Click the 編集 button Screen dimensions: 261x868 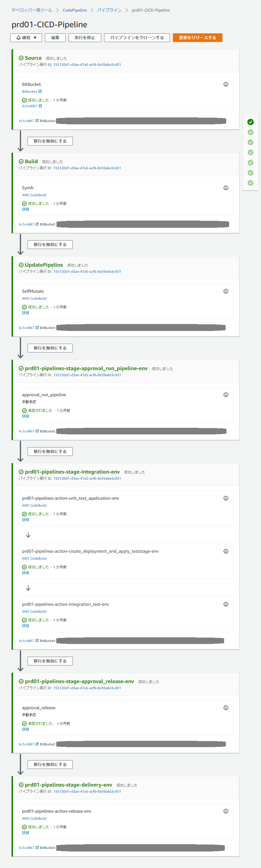[x=55, y=38]
